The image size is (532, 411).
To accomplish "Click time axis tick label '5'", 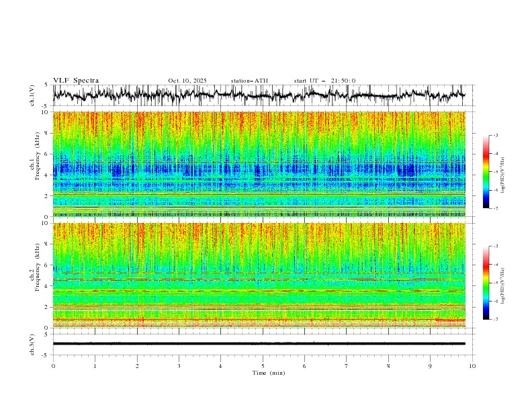I will coord(263,366).
